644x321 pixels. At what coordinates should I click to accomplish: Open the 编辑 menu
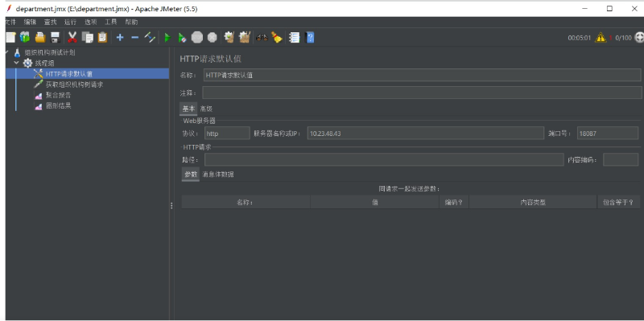pos(30,23)
